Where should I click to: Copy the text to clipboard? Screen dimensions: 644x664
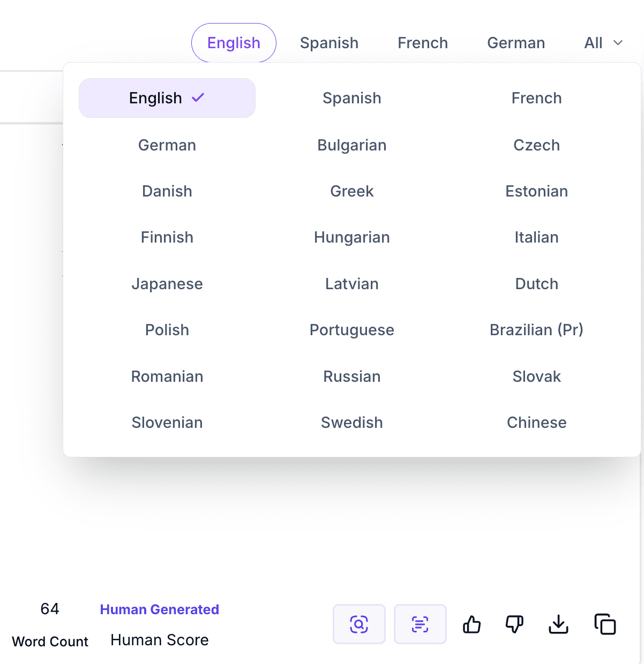pyautogui.click(x=605, y=624)
